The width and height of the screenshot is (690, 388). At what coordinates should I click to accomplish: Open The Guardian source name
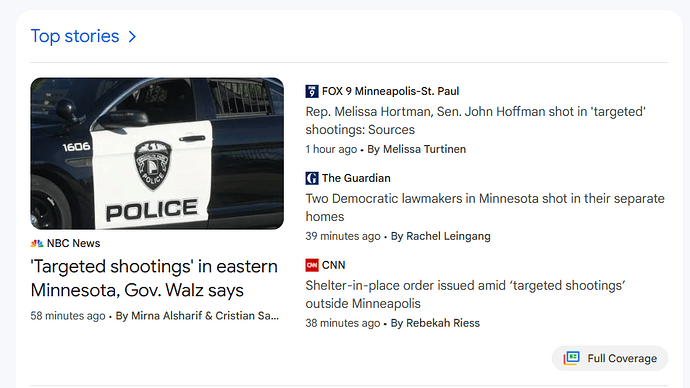click(x=356, y=178)
